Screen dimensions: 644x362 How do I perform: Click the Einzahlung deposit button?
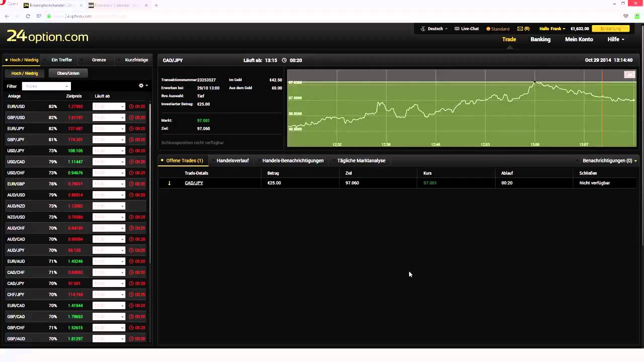(611, 29)
